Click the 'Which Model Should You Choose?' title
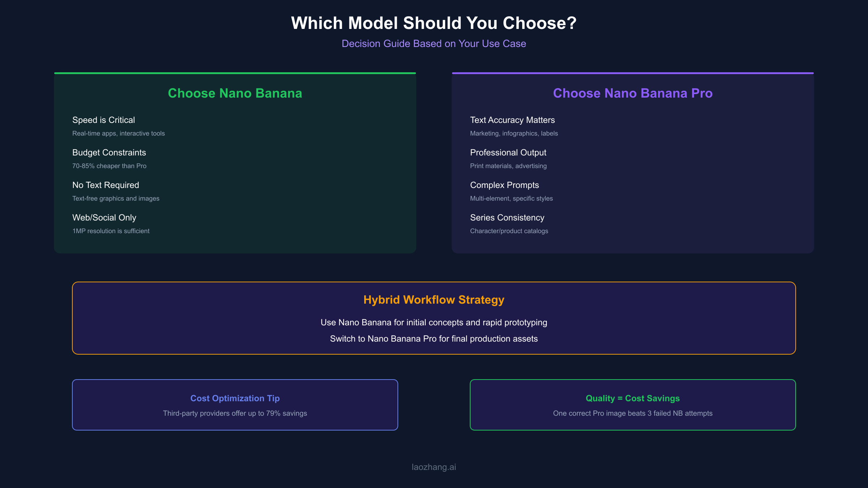Image resolution: width=868 pixels, height=488 pixels. tap(434, 23)
